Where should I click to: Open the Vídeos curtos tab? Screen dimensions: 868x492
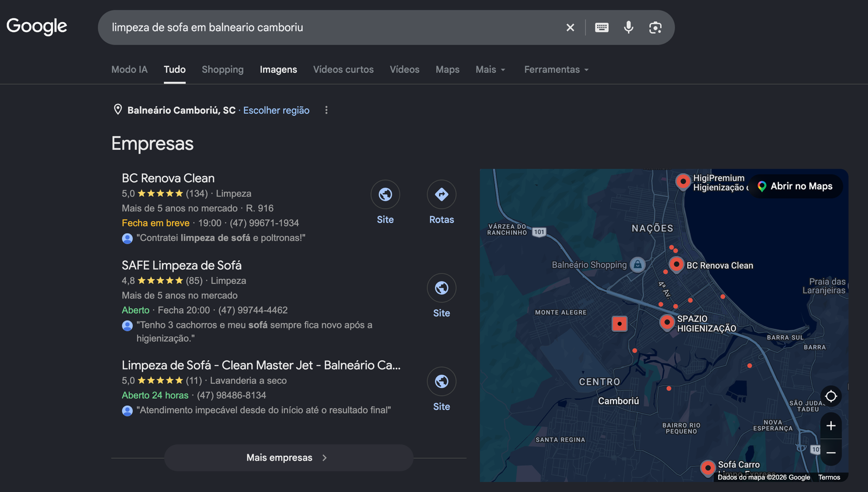pyautogui.click(x=343, y=69)
